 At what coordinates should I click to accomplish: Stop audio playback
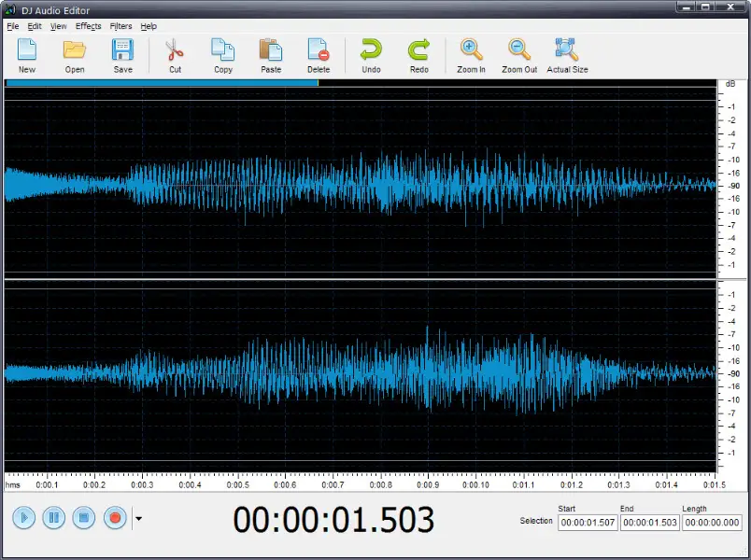point(84,517)
